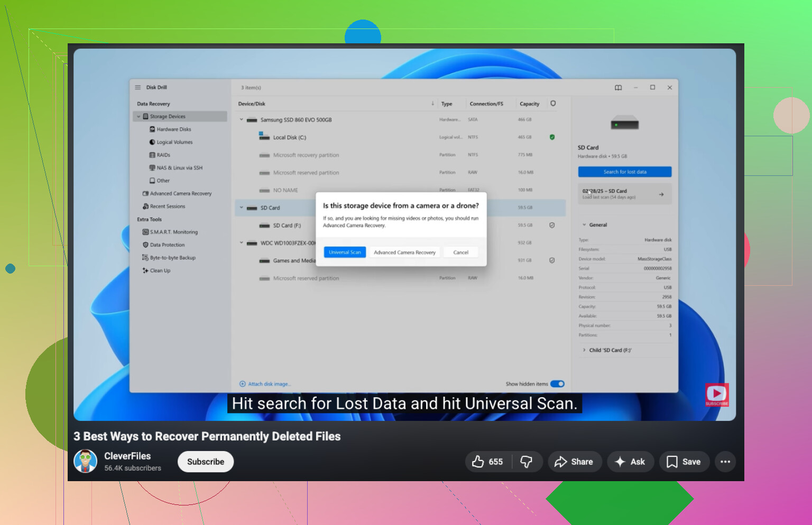Toggle the Show hidden items switch
Screen dimensions: 812x525
click(x=558, y=384)
